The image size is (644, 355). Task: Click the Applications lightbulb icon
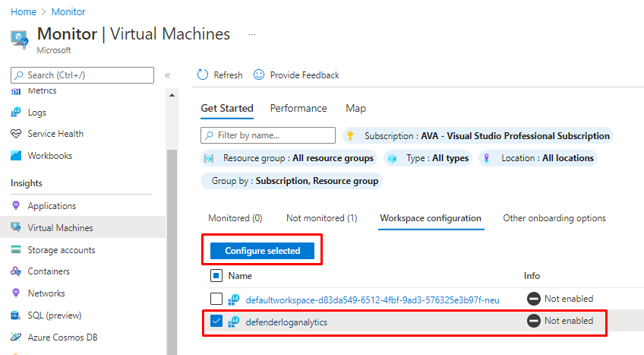tap(16, 206)
